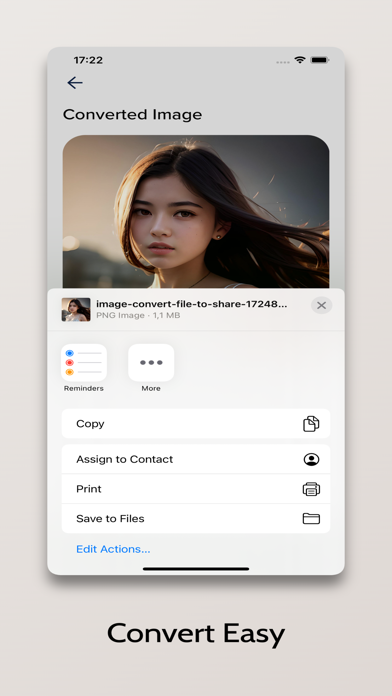Select the Copy action
The image size is (392, 696).
196,423
